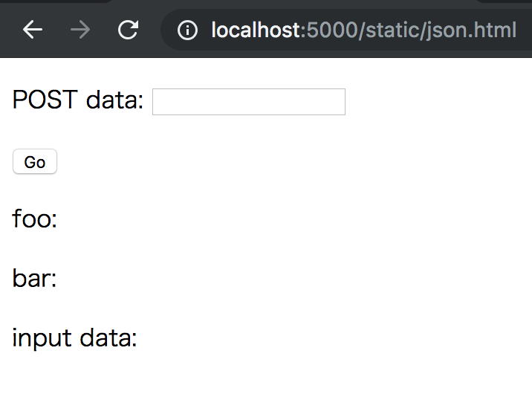Screen dimensions: 532x397
Task: Click the word POST on the page
Action: (45, 99)
